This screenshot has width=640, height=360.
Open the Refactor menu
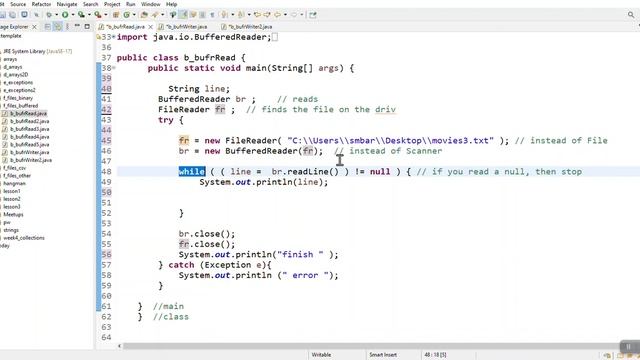coord(41,4)
